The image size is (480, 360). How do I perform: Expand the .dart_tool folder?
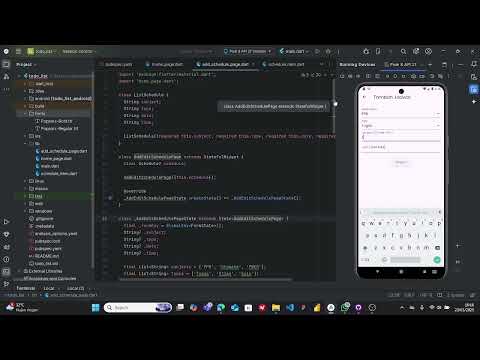pyautogui.click(x=25, y=84)
